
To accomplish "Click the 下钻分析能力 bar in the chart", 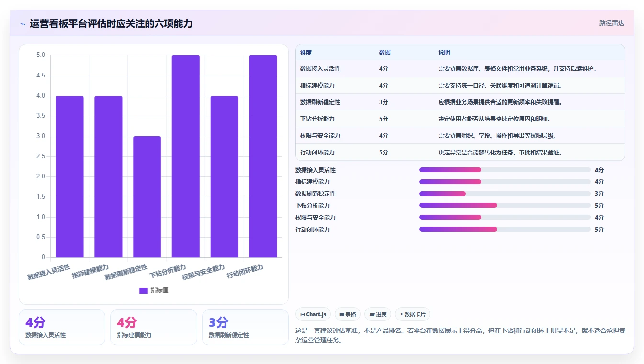I will pyautogui.click(x=186, y=156).
